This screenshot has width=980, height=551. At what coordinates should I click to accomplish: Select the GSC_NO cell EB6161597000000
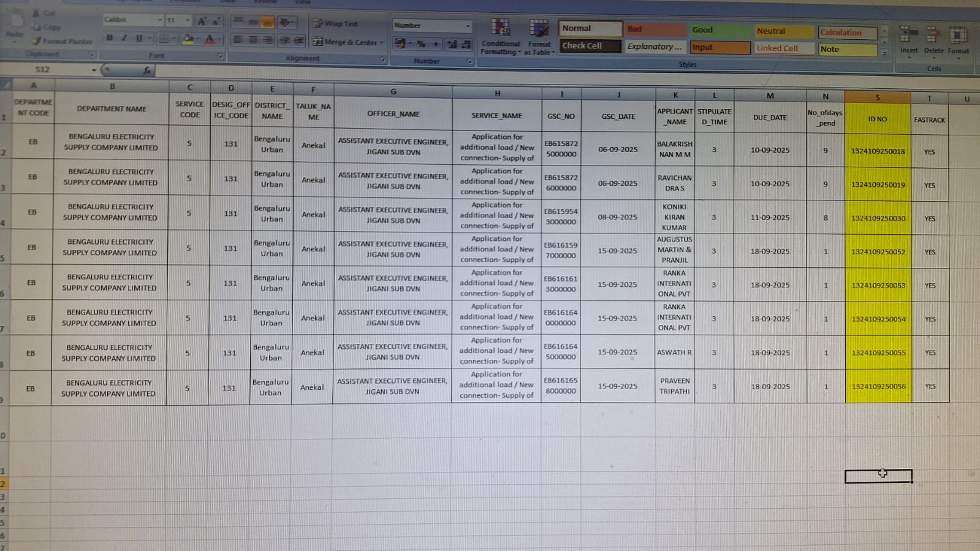coord(561,250)
